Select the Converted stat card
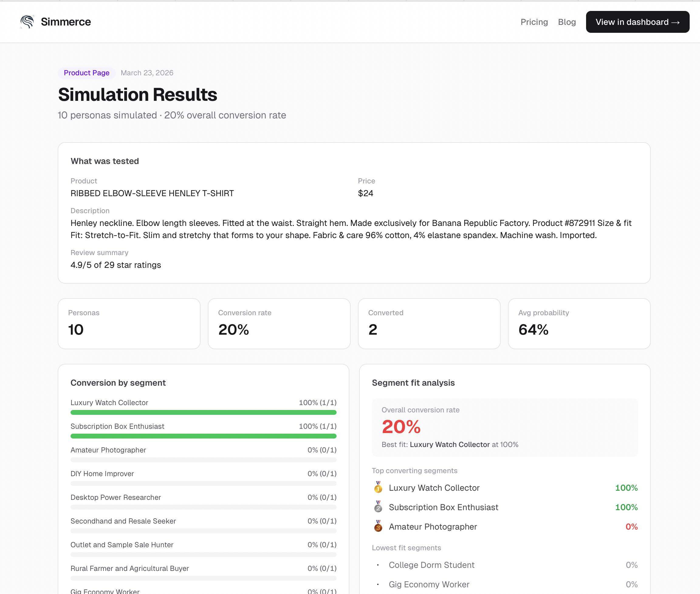700x594 pixels. point(429,323)
